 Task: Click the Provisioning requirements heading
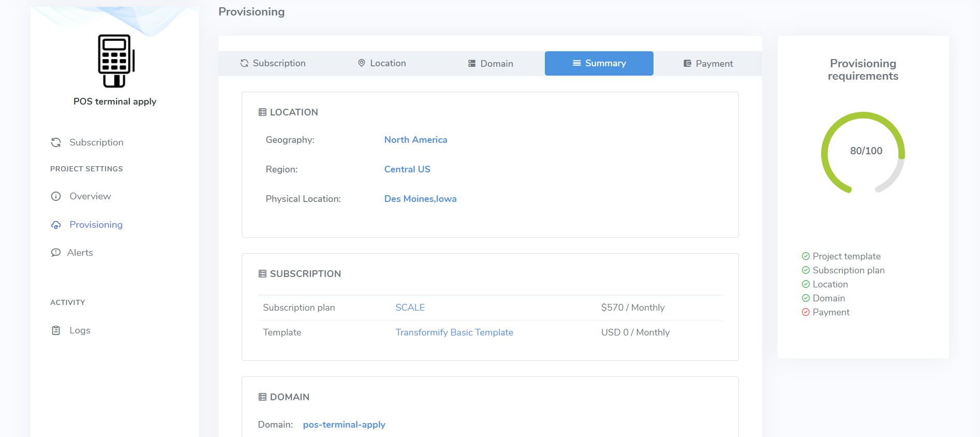[x=863, y=69]
